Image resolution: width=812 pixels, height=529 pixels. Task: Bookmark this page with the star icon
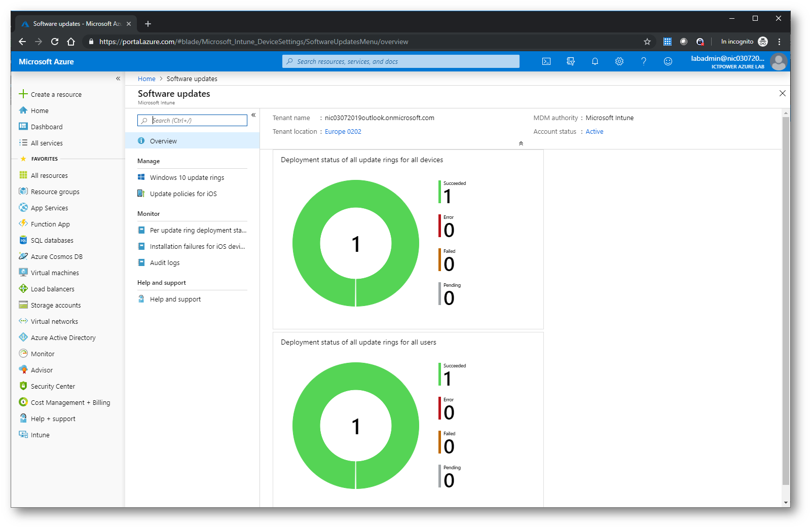tap(647, 42)
